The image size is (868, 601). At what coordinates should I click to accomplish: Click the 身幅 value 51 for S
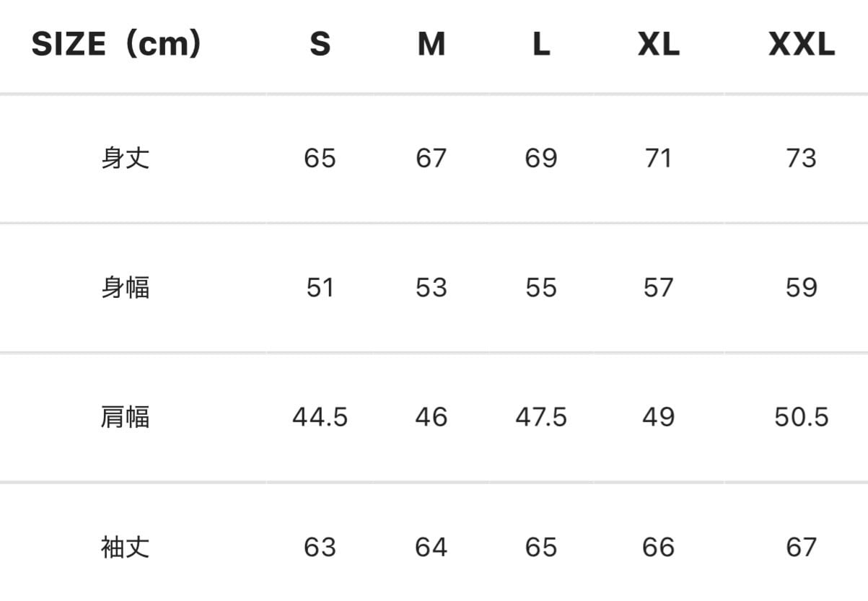pyautogui.click(x=320, y=288)
